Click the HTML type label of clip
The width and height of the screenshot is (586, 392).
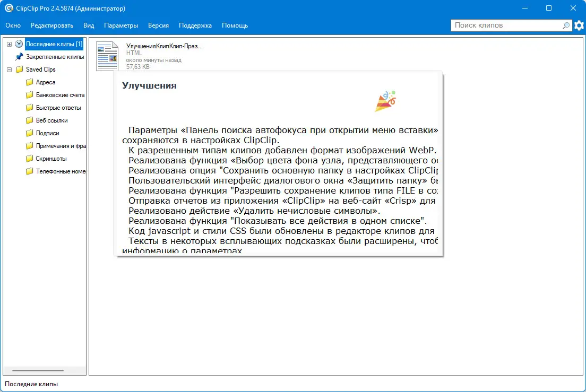pyautogui.click(x=134, y=53)
